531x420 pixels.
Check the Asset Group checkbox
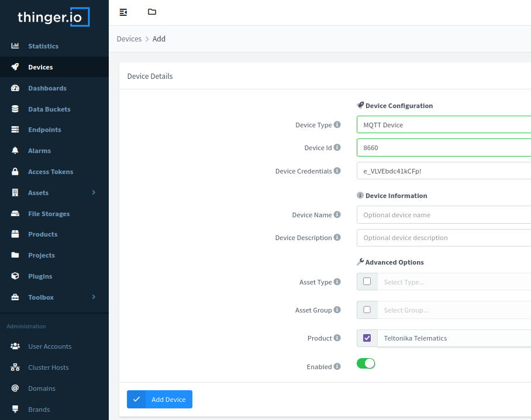[x=367, y=310]
